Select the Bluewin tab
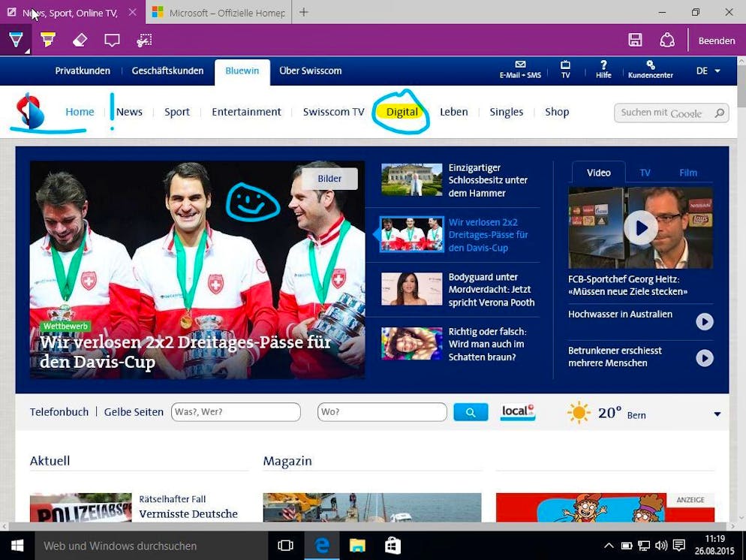The height and width of the screenshot is (560, 746). pyautogui.click(x=242, y=71)
